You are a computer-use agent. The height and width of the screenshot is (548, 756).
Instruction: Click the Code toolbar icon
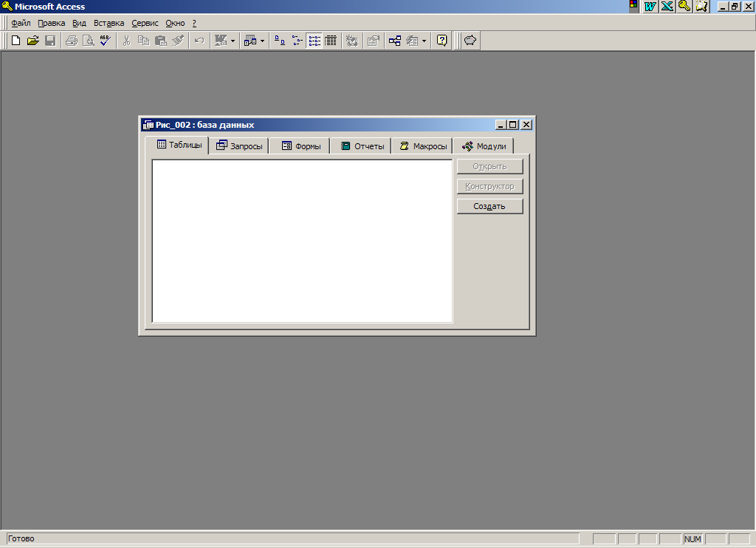click(352, 41)
